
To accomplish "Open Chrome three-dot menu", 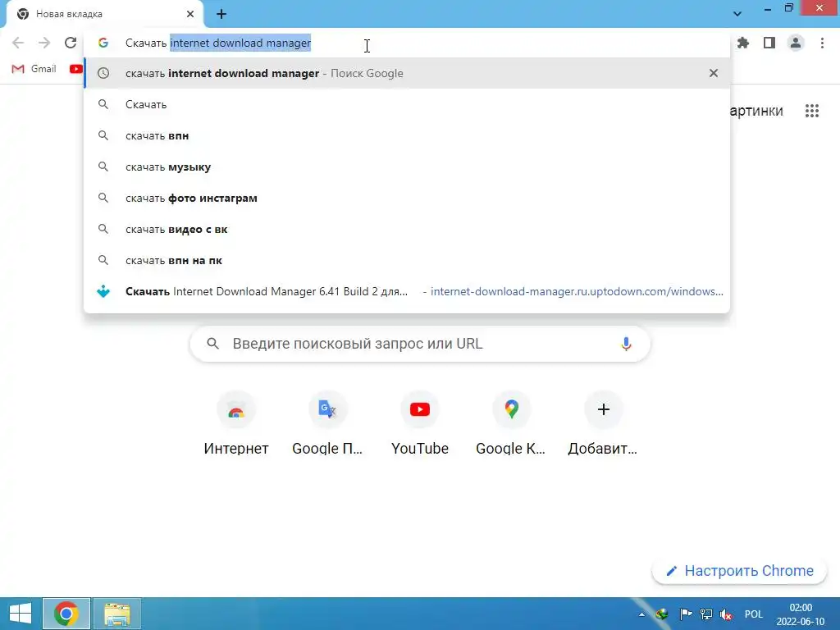I will click(822, 43).
